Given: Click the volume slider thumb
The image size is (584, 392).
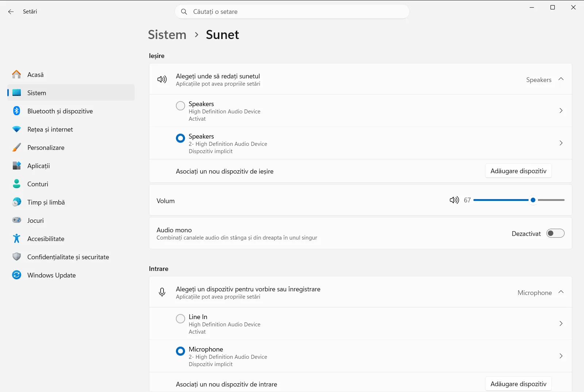Looking at the screenshot, I should (x=533, y=200).
